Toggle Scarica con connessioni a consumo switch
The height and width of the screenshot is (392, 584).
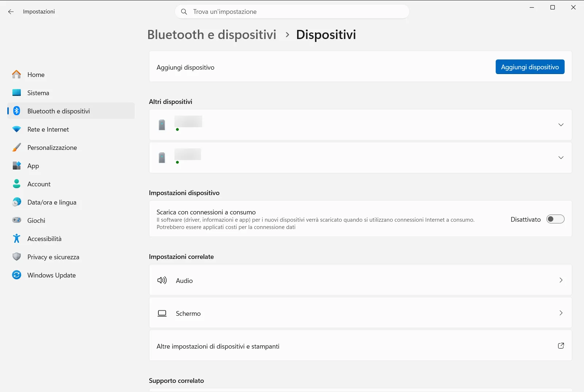555,219
